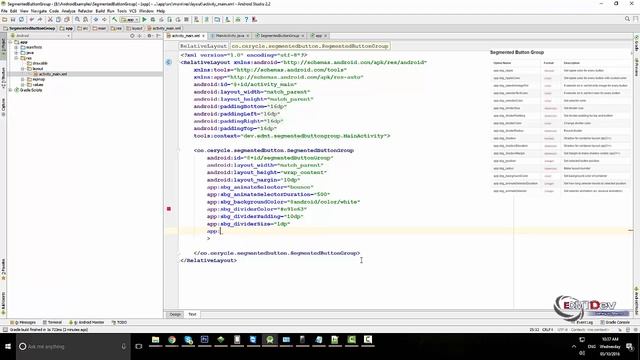Viewport: 640px width, 360px height.
Task: Click the Cut scissors icon
Action: tap(51, 20)
